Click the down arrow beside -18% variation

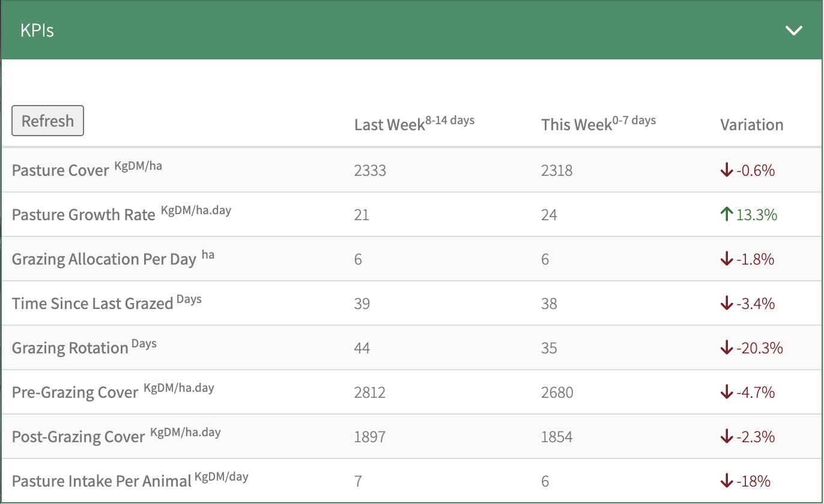[727, 481]
